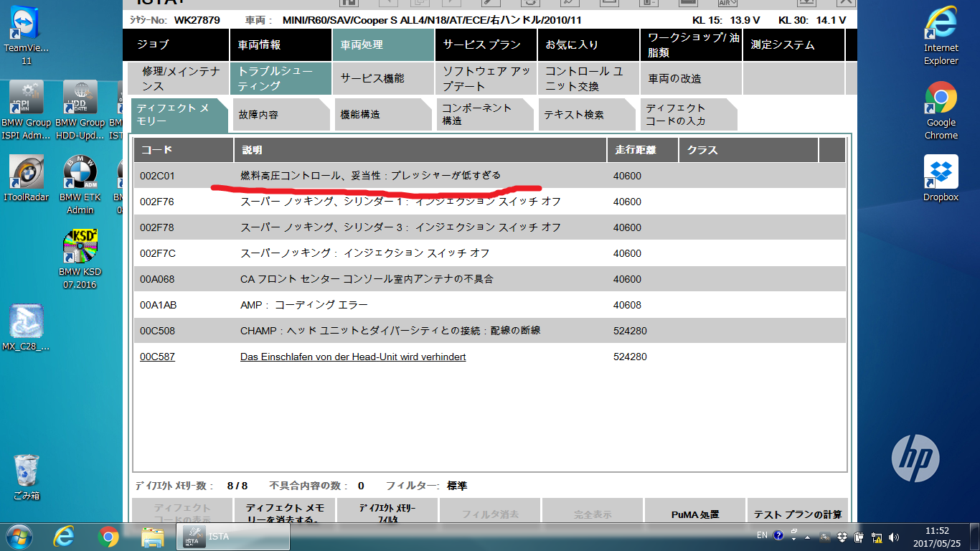Select the 修理/メインテナンス sub-tab
This screenshot has width=980, height=551.
pos(178,79)
